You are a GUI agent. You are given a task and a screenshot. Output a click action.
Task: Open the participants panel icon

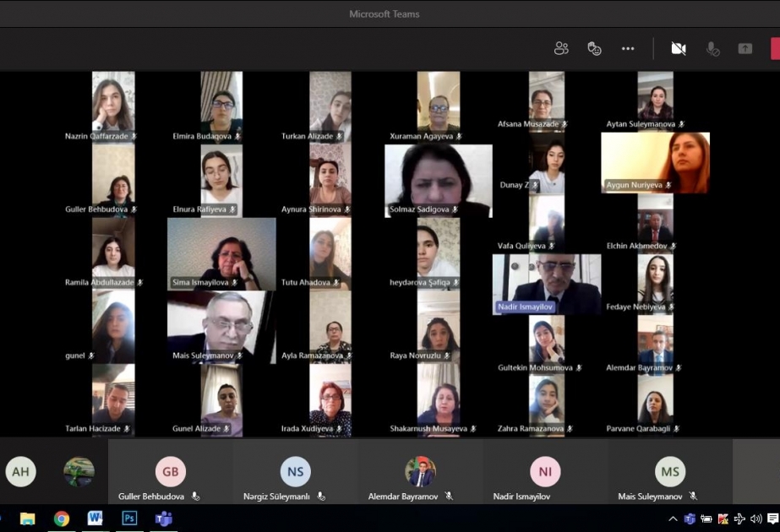561,48
